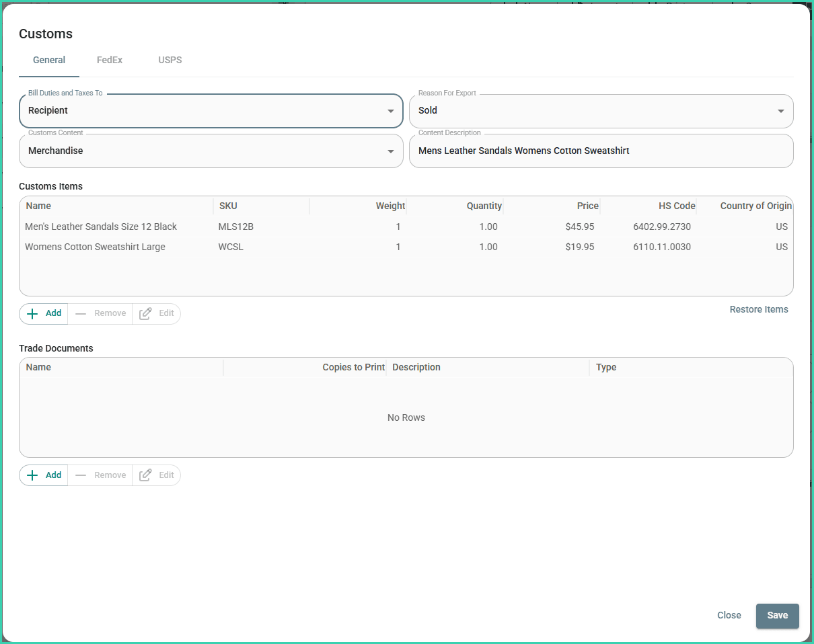Select the Womens Cotton Sweatshirt Large row
Image resolution: width=814 pixels, height=644 pixels.
click(x=95, y=247)
